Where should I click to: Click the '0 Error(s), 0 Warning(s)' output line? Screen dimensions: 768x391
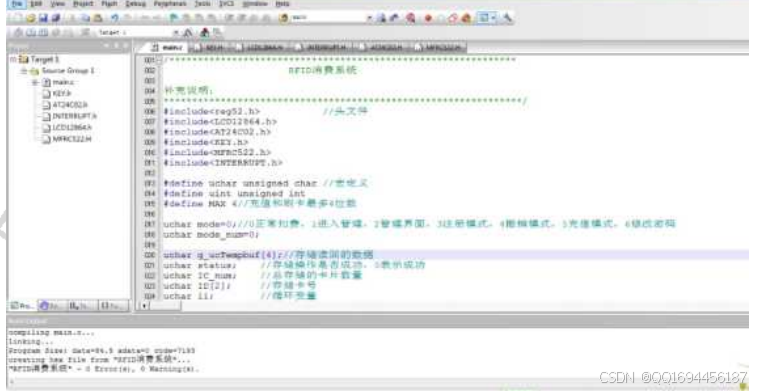click(x=103, y=369)
